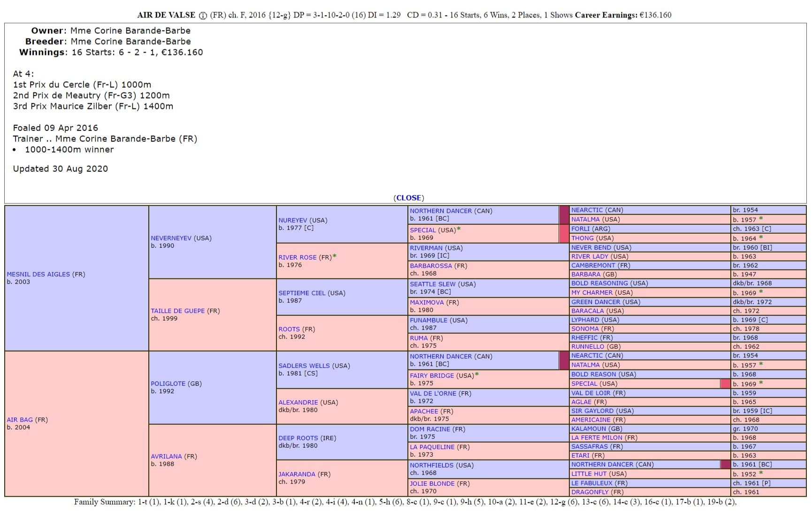Open BARBAROSSA link
The height and width of the screenshot is (513, 812).
431,266
